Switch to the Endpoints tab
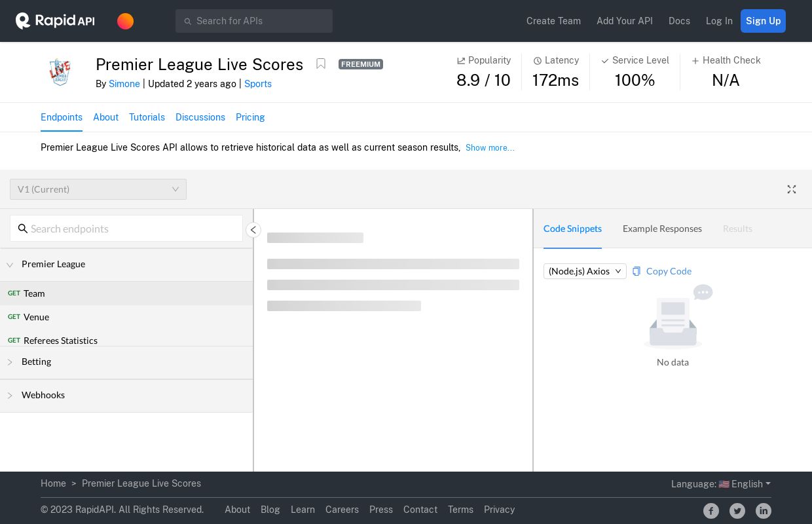Screen dimensions: 812x524 [x=62, y=117]
